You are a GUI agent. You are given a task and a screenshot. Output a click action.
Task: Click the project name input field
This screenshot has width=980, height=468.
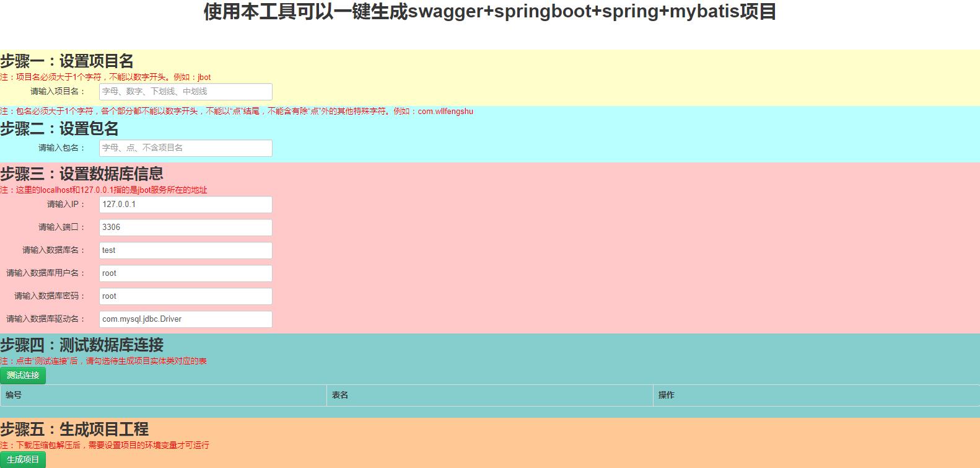click(185, 92)
